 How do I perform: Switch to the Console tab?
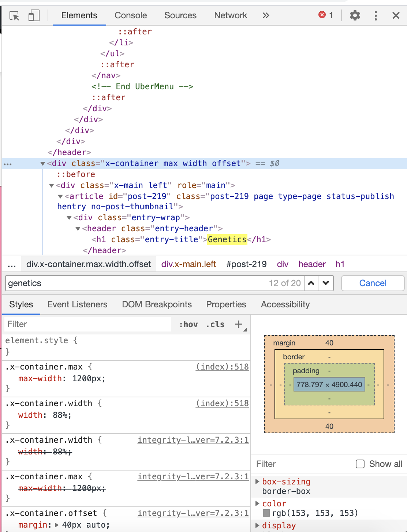(x=131, y=15)
